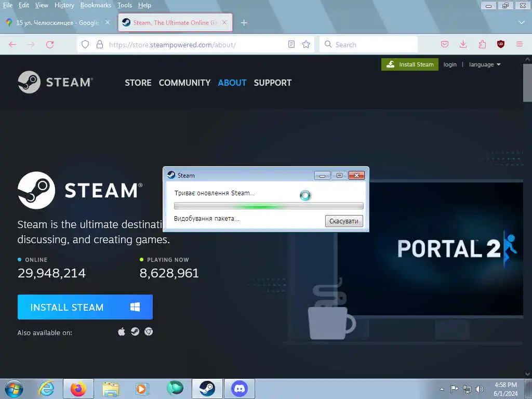Viewport: 532px width, 399px height.
Task: Click the login link
Action: tap(450, 64)
